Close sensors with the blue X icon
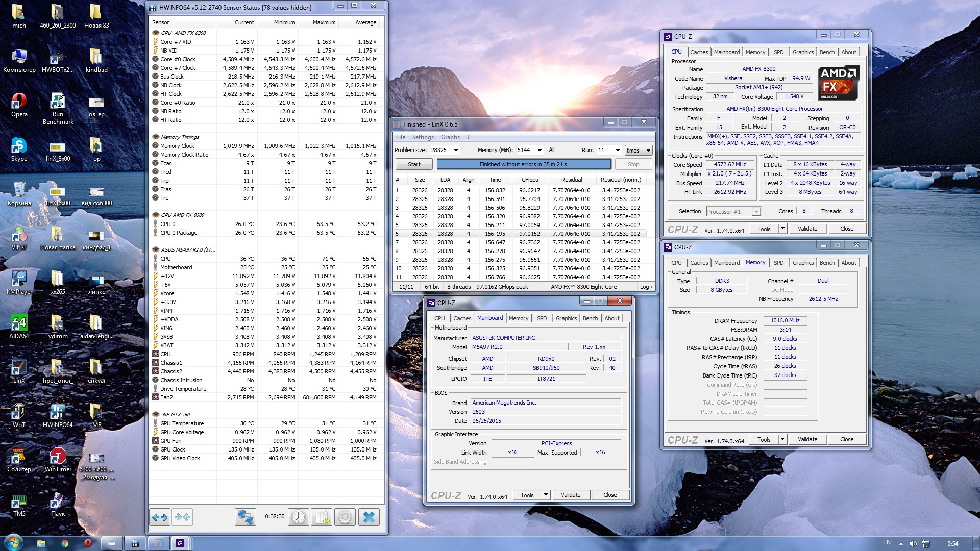The height and width of the screenshot is (551, 980). (369, 517)
